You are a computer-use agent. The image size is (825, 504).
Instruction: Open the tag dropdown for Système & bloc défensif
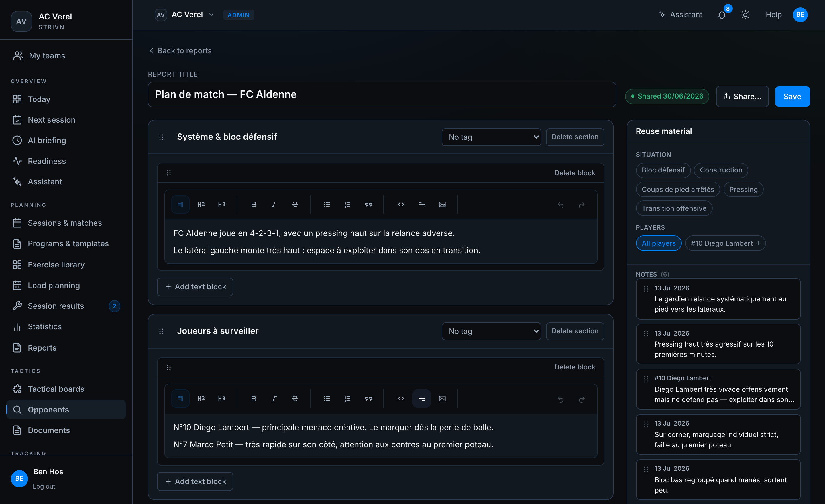(491, 137)
